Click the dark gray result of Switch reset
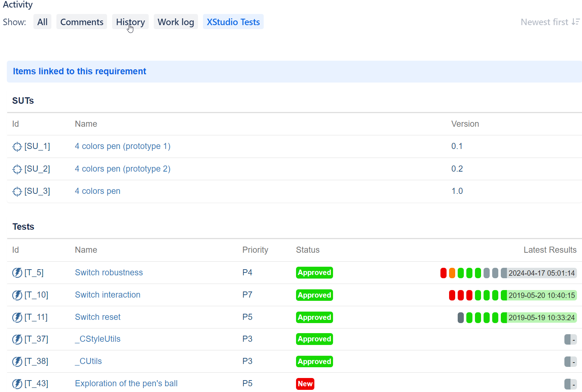This screenshot has width=582, height=392. (461, 317)
